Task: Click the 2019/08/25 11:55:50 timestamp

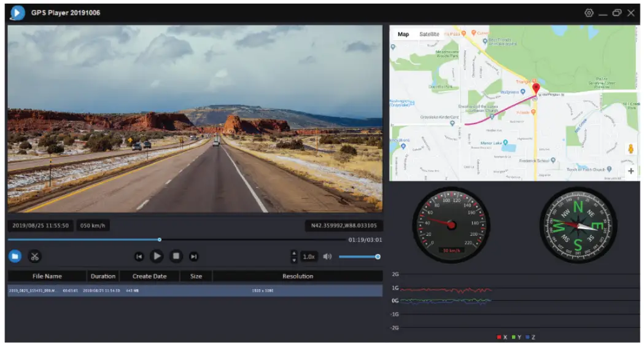Action: 41,225
